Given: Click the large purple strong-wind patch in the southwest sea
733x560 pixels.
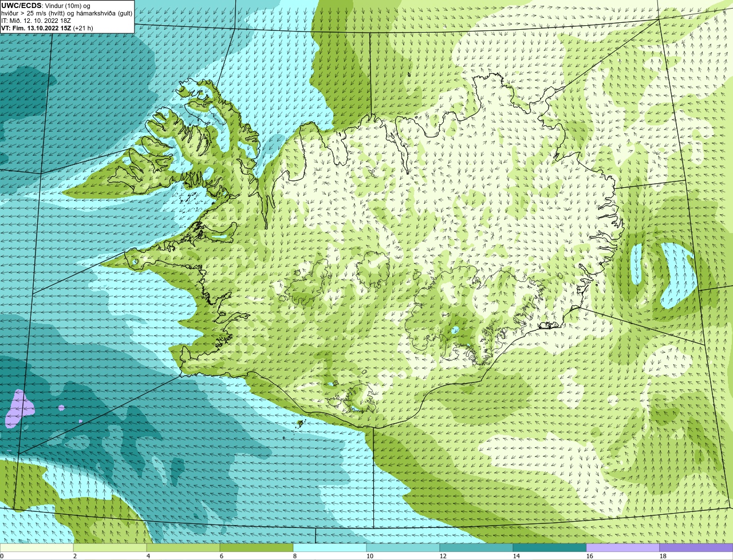Looking at the screenshot, I should pos(19,408).
